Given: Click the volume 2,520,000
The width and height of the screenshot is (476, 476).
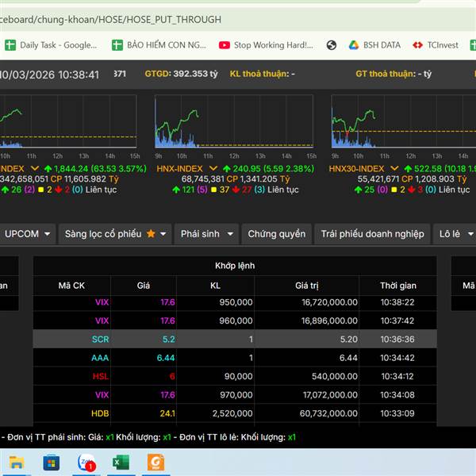Looking at the screenshot, I should click(x=232, y=413).
